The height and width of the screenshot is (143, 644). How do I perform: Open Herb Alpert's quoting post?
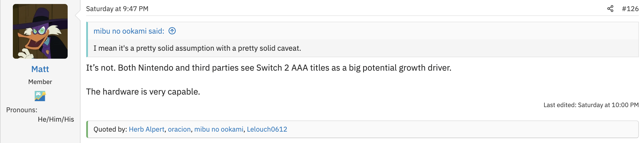147,129
